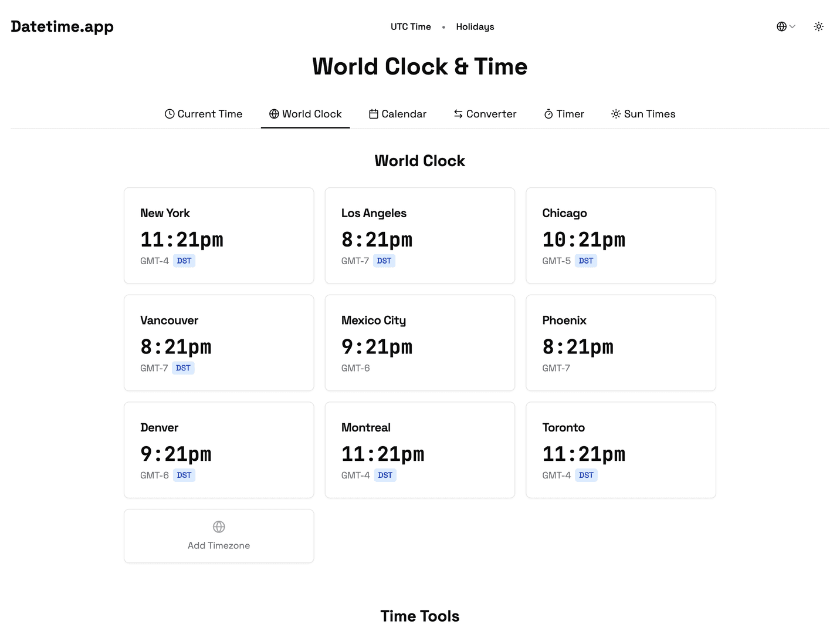Click the clock icon beside Current Time
This screenshot has height=634, width=840.
[170, 114]
